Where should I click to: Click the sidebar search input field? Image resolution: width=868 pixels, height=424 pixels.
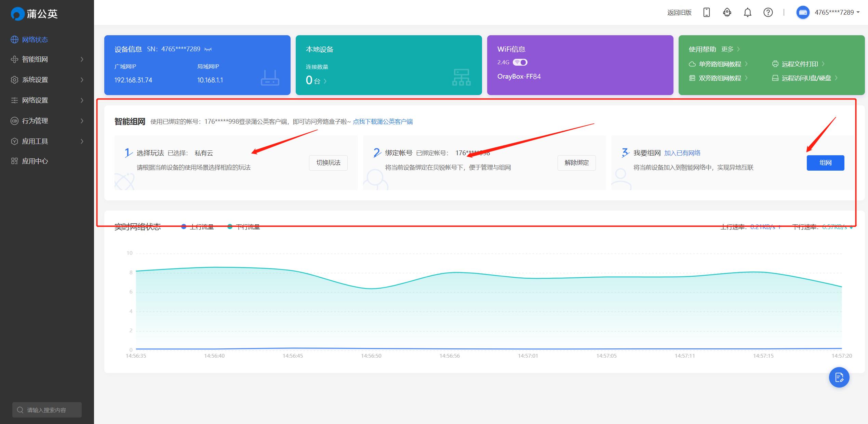point(47,410)
